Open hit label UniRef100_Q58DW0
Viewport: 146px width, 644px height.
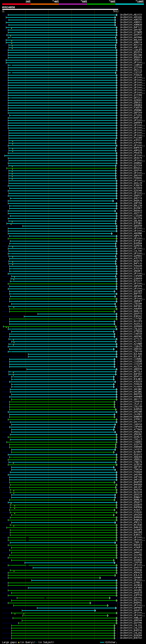coord(131,110)
